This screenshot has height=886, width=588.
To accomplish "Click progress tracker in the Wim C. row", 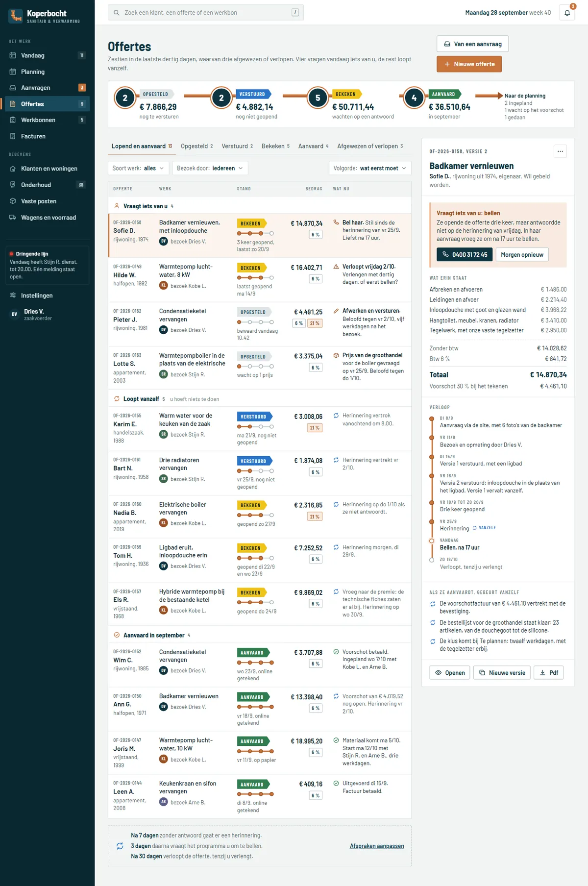I will pyautogui.click(x=255, y=663).
